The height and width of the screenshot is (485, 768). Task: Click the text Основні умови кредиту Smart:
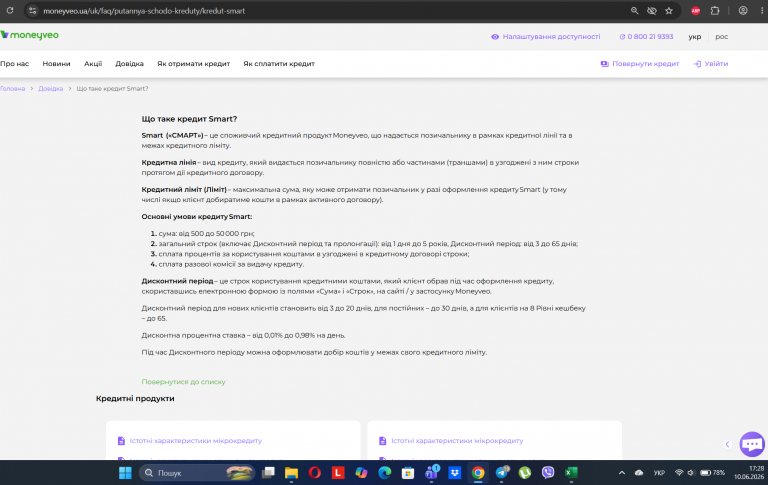tap(197, 217)
